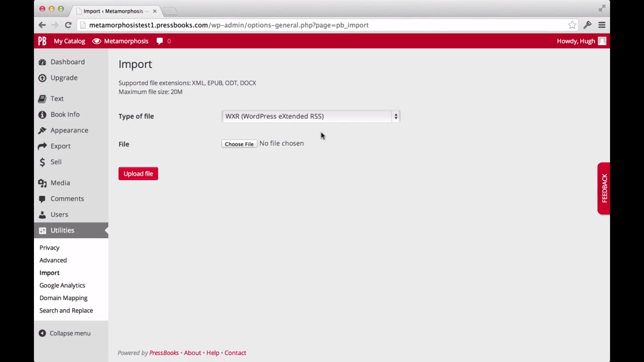Open the Sell section via the dollar icon

42,162
